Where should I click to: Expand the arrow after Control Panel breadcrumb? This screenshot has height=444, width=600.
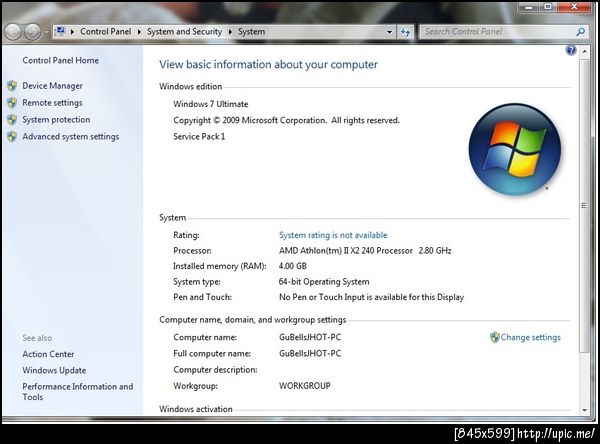coord(139,32)
